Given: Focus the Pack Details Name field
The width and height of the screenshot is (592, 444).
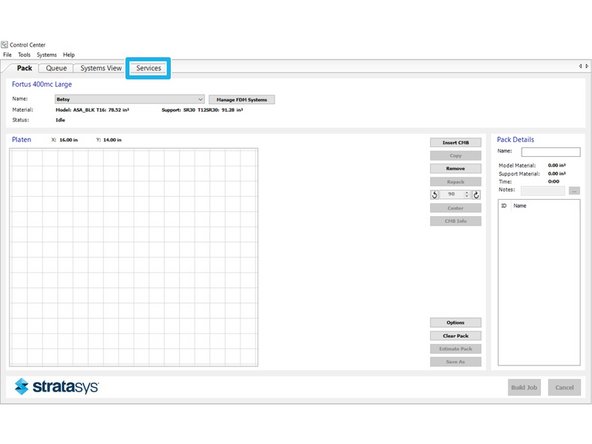Looking at the screenshot, I should pos(551,152).
